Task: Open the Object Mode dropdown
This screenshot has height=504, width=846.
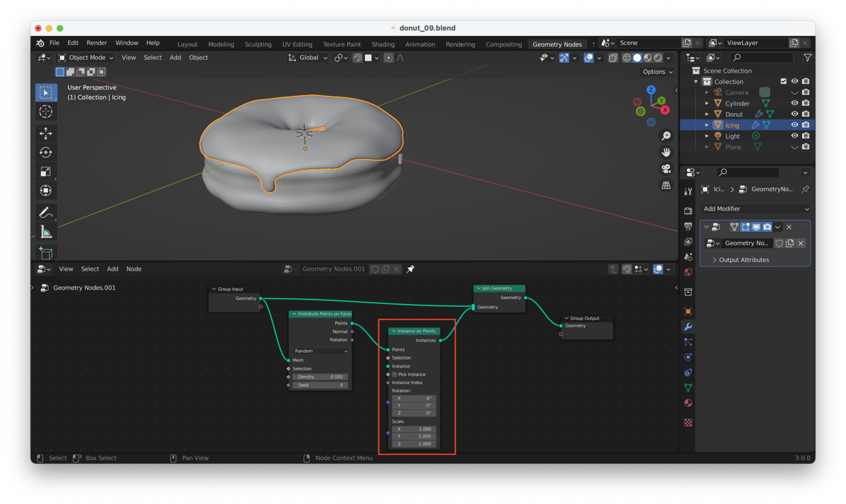Action: pyautogui.click(x=85, y=58)
